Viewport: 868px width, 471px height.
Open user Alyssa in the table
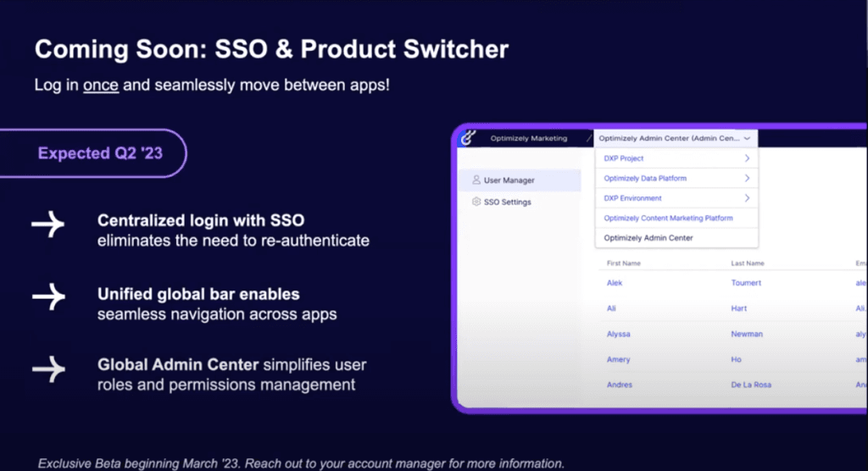618,334
